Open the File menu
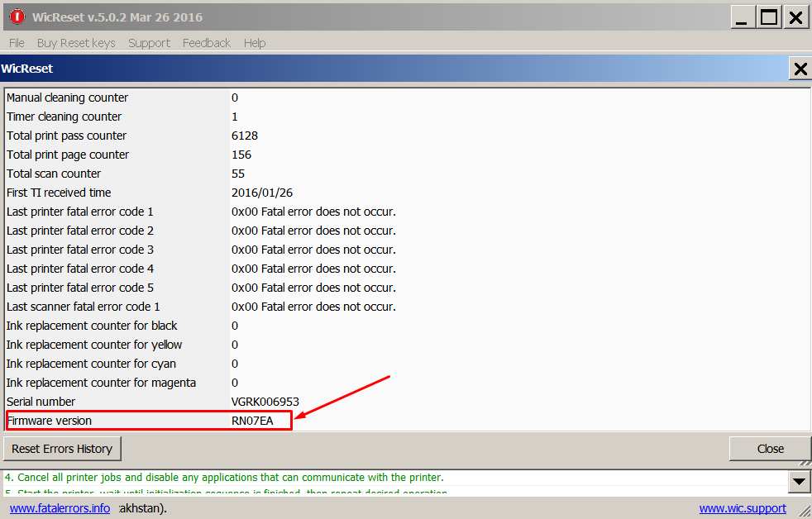Viewport: 812px width, 519px height. click(x=16, y=42)
